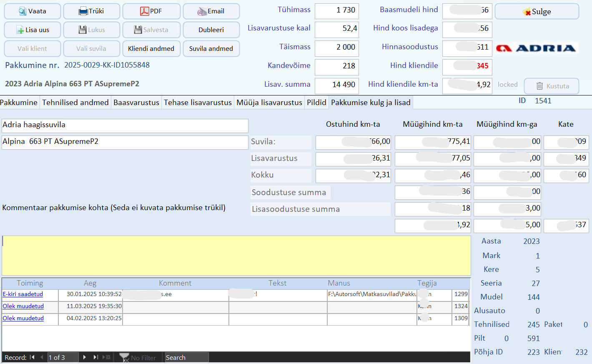Click the Vali suvila button
This screenshot has height=364, width=592.
pos(92,49)
